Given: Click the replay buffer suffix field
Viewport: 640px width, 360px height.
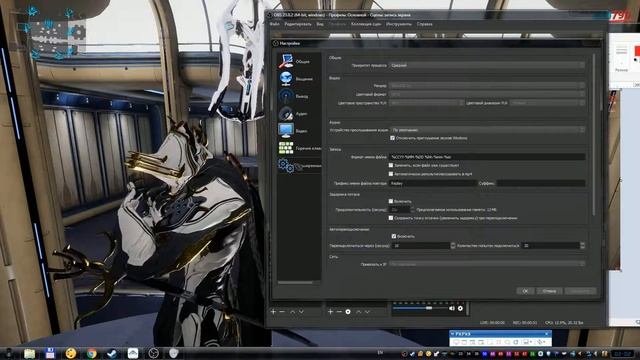Looking at the screenshot, I should pos(541,183).
